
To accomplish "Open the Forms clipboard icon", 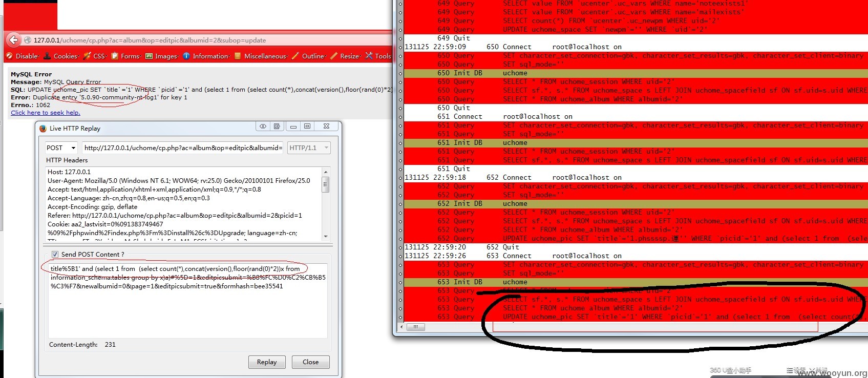I will pos(115,56).
